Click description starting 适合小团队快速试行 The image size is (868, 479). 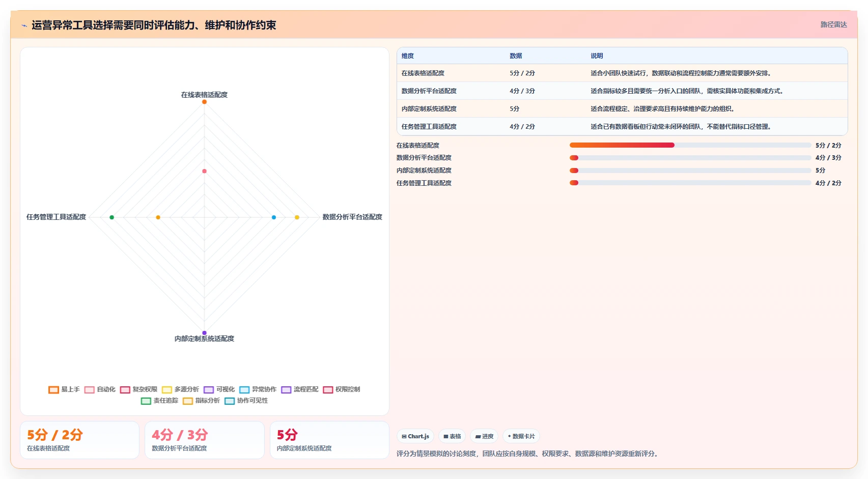tap(682, 73)
